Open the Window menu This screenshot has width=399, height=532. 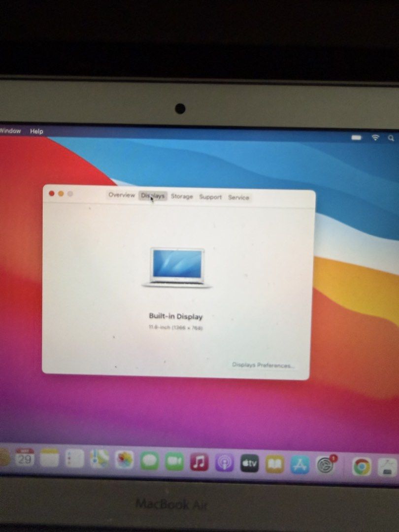coord(10,131)
